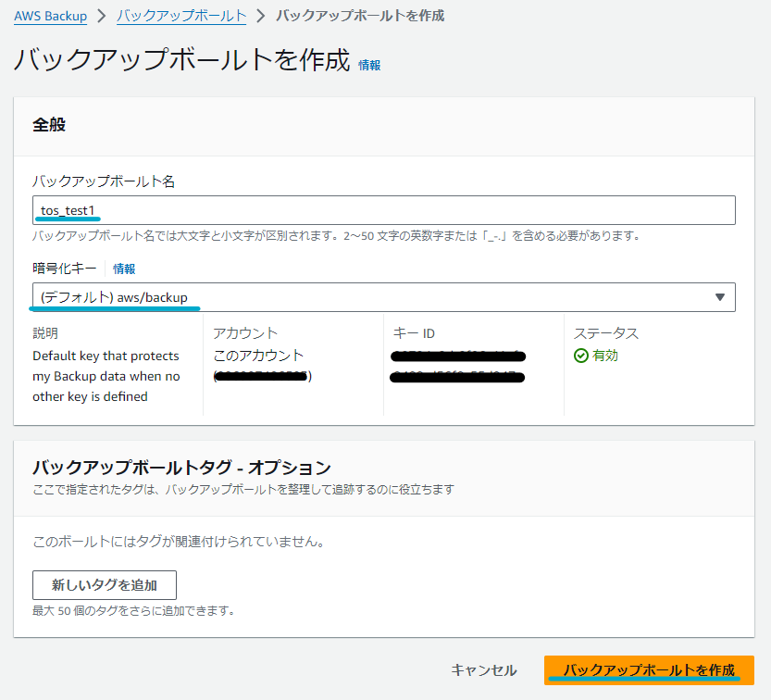771x700 pixels.
Task: Click the このアカウント account text
Action: click(258, 356)
